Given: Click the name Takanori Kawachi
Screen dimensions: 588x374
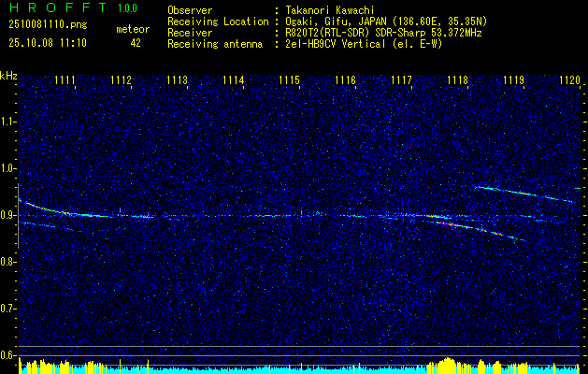Looking at the screenshot, I should point(329,10).
